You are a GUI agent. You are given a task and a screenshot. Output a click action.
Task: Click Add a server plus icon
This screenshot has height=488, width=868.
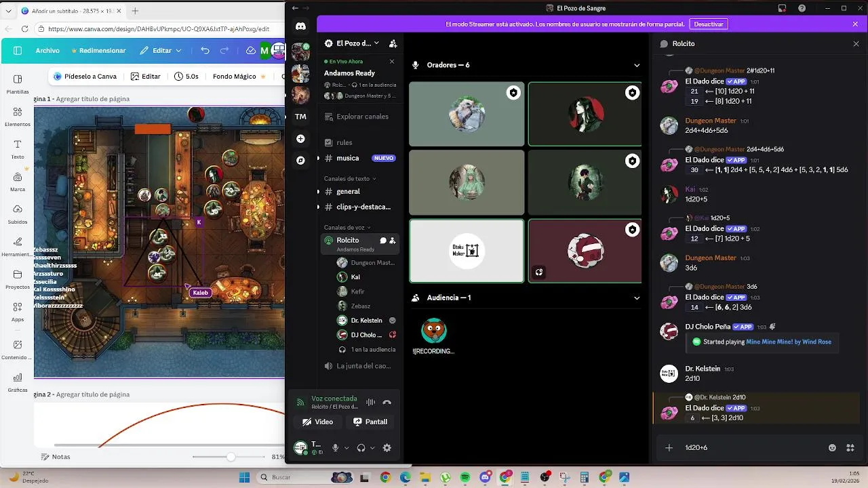coord(300,138)
